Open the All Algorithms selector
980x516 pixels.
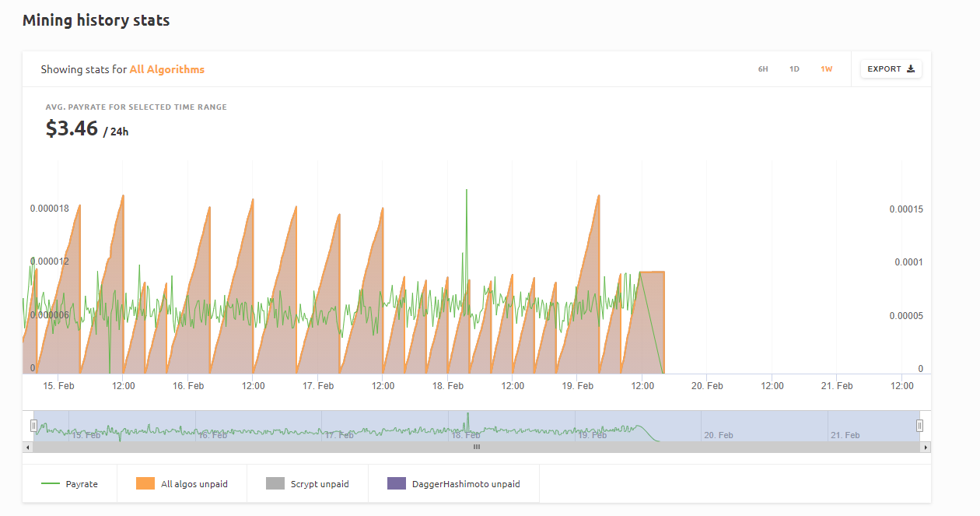[167, 69]
